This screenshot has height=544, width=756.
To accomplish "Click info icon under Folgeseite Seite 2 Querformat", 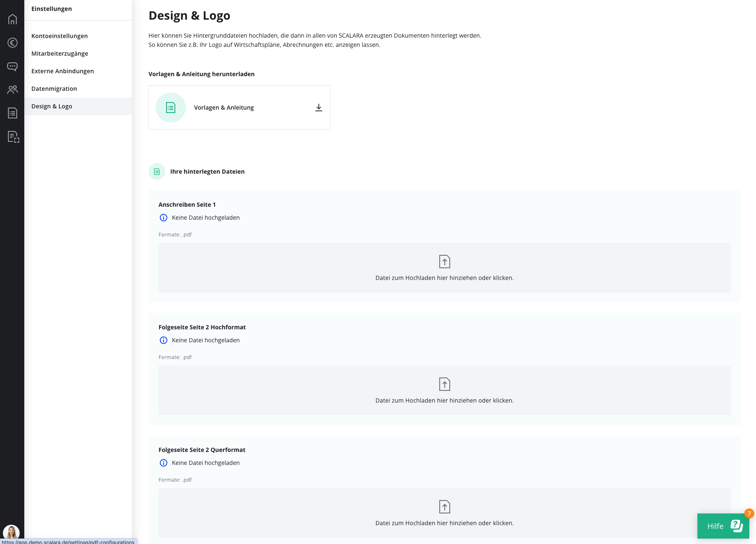I will point(164,463).
